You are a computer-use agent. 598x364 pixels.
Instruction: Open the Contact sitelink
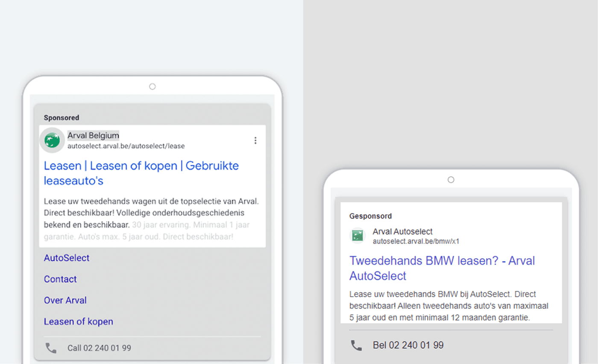[x=60, y=279]
